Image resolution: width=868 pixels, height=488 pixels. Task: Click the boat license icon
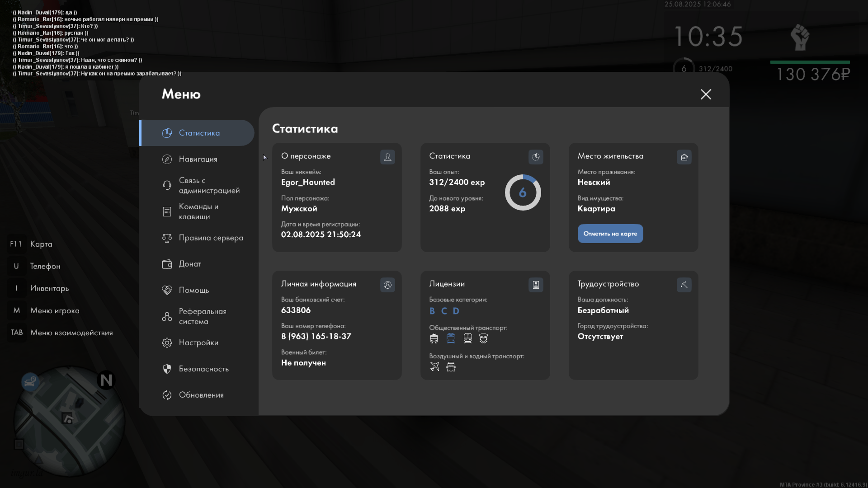[x=451, y=367]
